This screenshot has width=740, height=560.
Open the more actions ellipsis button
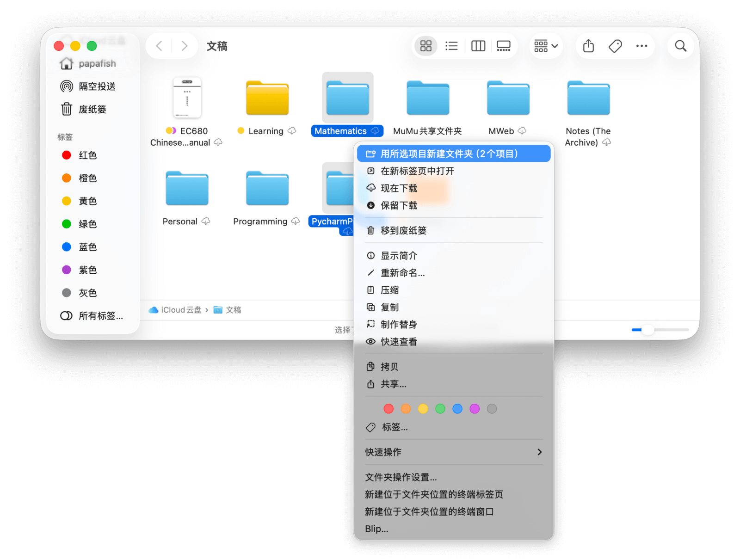pos(641,46)
